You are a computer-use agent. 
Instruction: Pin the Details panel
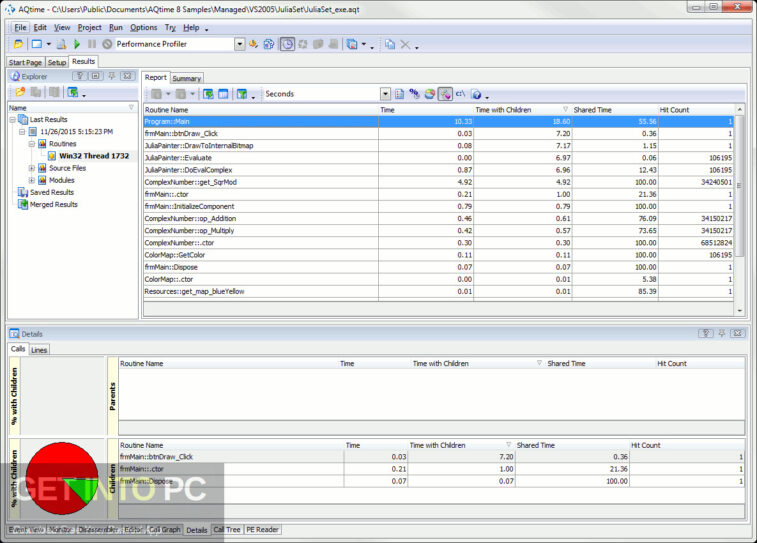(722, 334)
